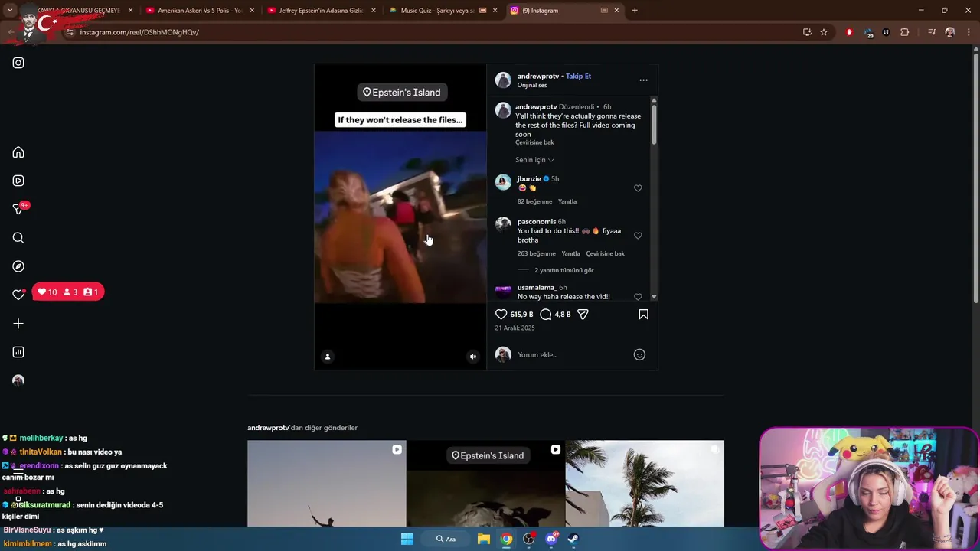Screen dimensions: 980x551
Task: Open the palm tree thumbnail in other posts
Action: (x=645, y=484)
